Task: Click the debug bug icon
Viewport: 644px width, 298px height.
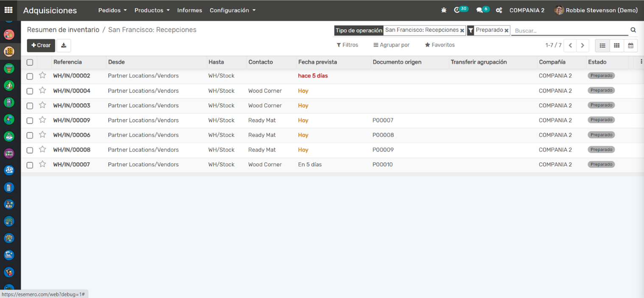Action: (x=444, y=10)
